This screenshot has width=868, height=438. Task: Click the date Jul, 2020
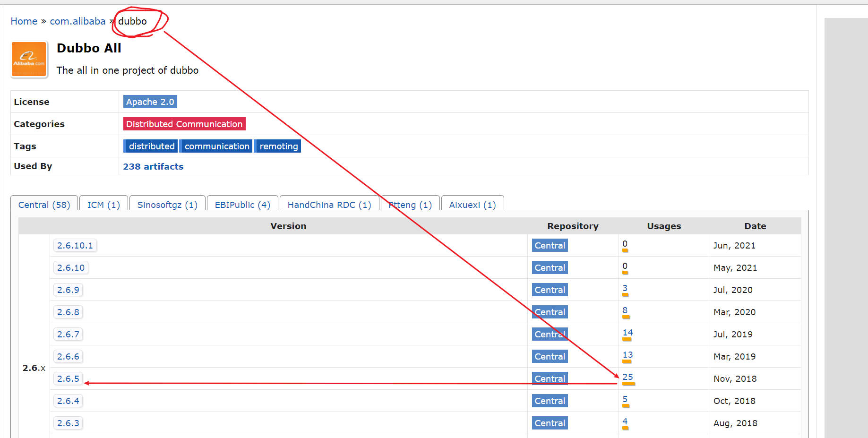(x=733, y=290)
